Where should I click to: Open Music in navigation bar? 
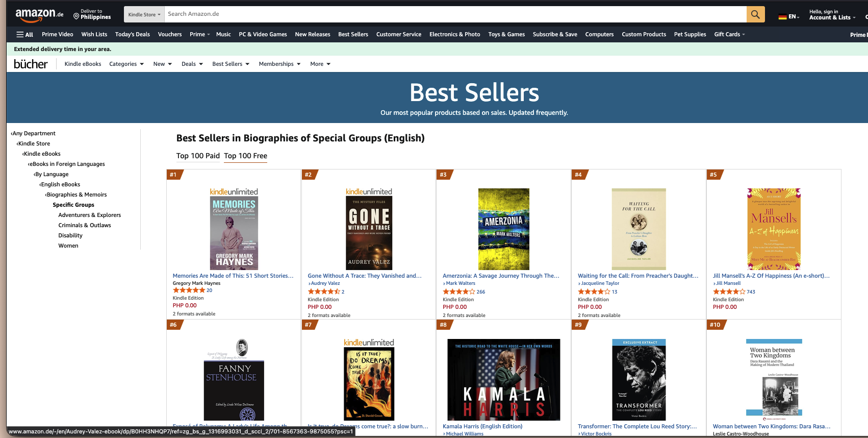coord(223,34)
